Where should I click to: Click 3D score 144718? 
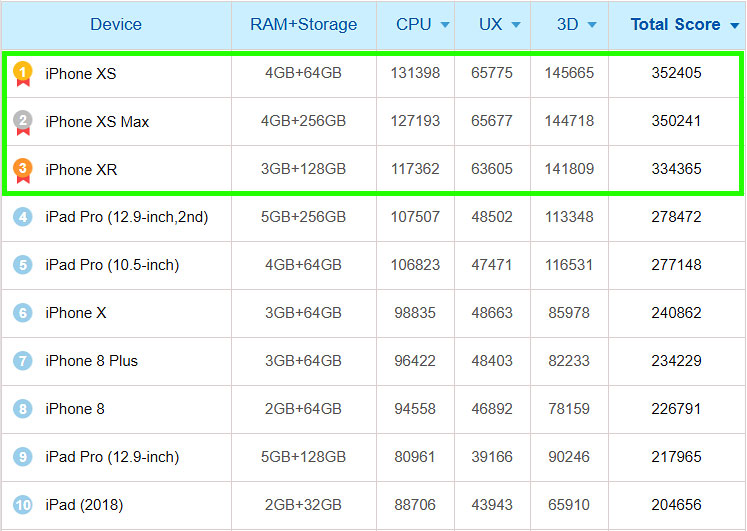tap(569, 121)
